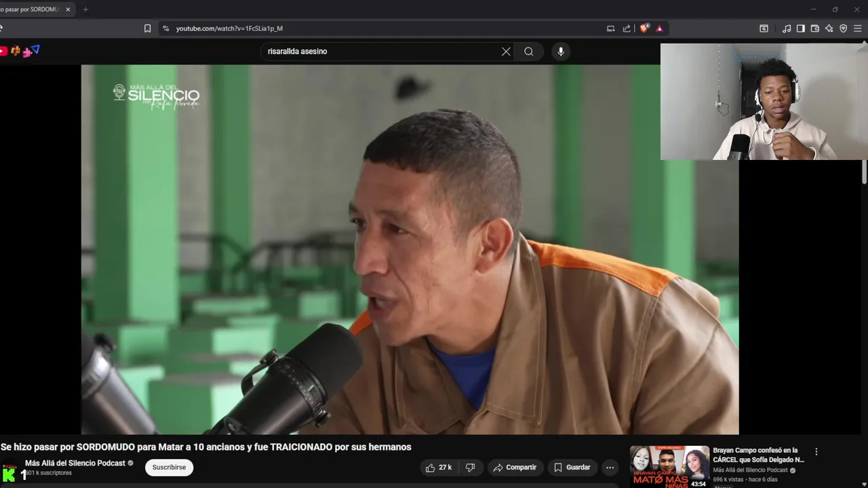The height and width of the screenshot is (488, 868).
Task: Click the orange puzzle extension icon
Action: [16, 51]
